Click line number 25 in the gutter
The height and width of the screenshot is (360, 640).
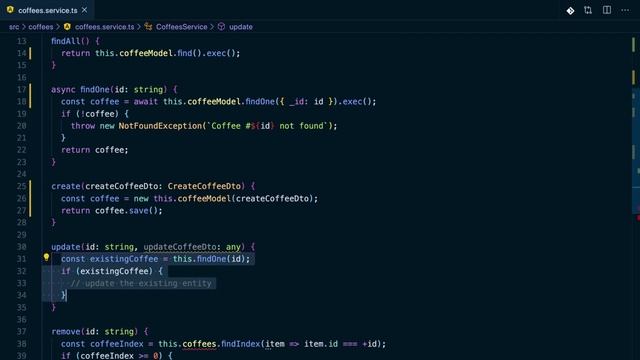[x=22, y=186]
